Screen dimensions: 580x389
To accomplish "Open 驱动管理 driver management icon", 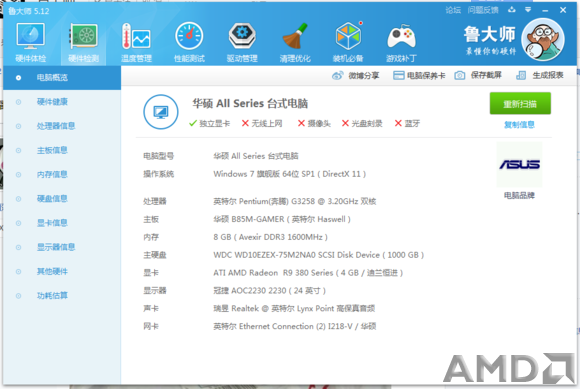I will pos(242,42).
